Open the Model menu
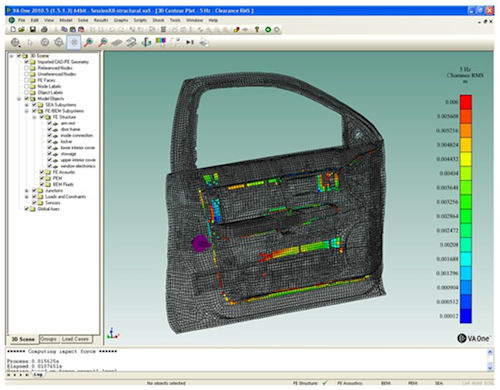 tap(66, 20)
